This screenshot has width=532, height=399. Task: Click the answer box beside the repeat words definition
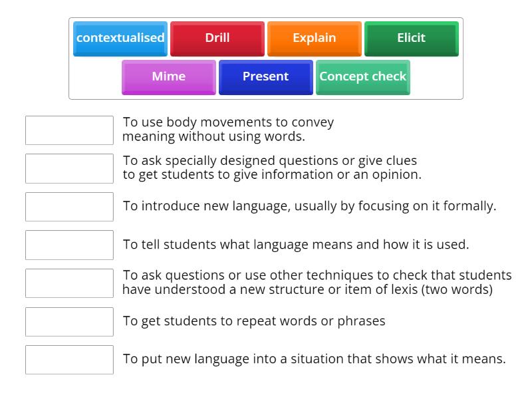[x=69, y=321]
